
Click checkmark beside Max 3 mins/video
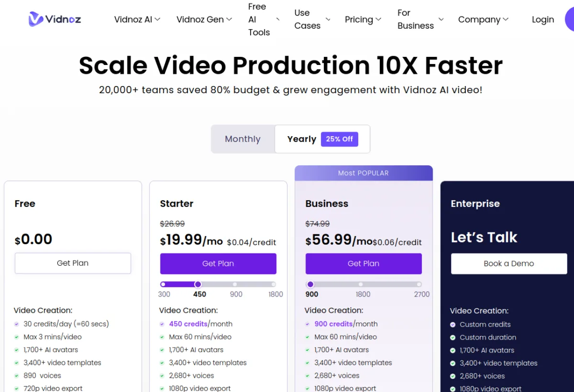17,337
